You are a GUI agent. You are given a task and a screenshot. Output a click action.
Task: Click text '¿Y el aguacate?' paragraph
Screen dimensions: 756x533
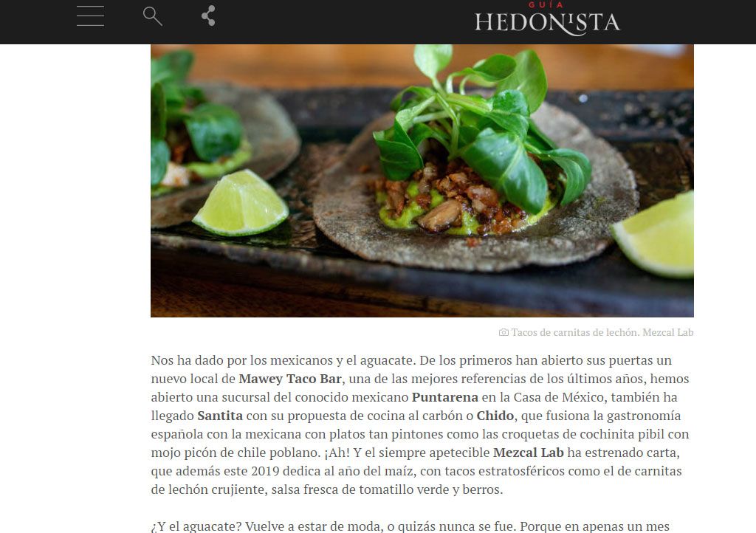pyautogui.click(x=410, y=526)
